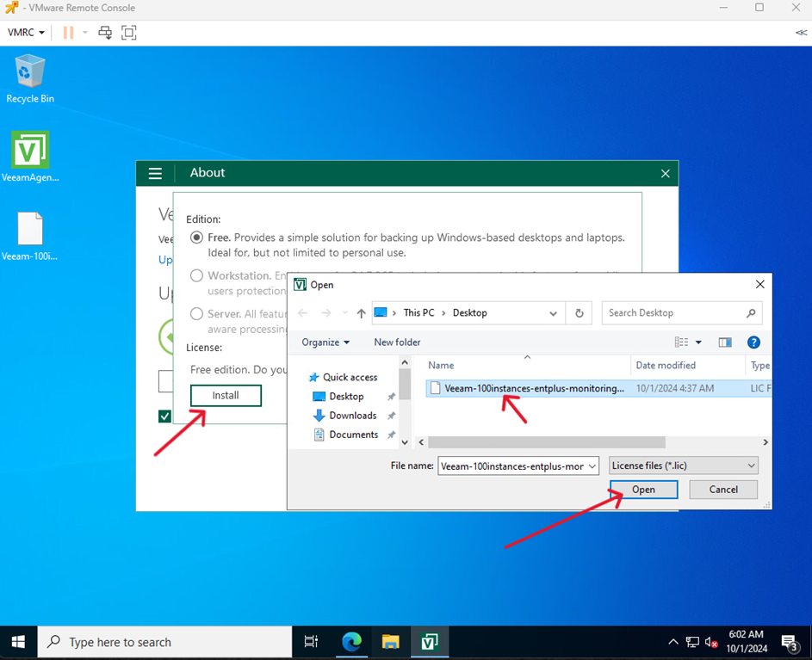The height and width of the screenshot is (660, 812).
Task: Select the Server edition radio button
Action: [x=197, y=314]
